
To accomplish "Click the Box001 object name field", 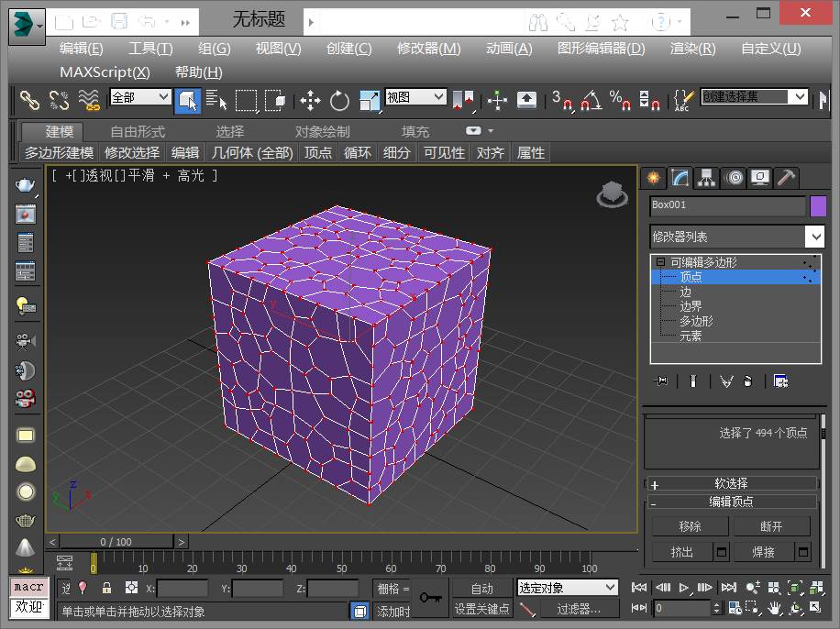I will [727, 205].
